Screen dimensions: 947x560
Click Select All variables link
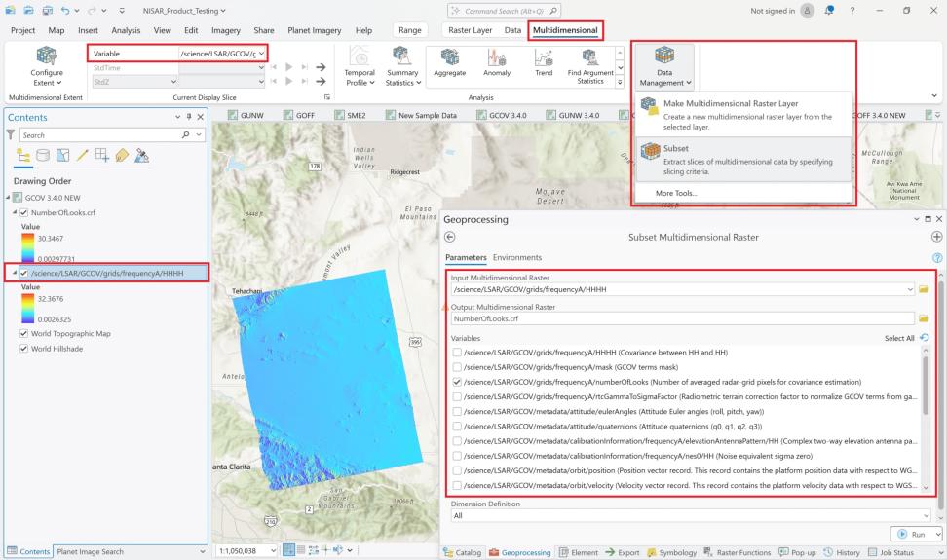(899, 339)
